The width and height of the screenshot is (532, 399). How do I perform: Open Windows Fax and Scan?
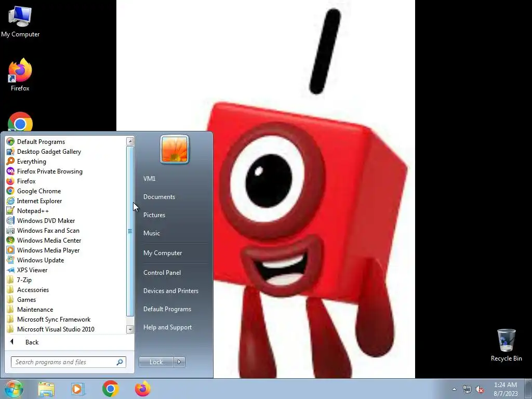66,230
